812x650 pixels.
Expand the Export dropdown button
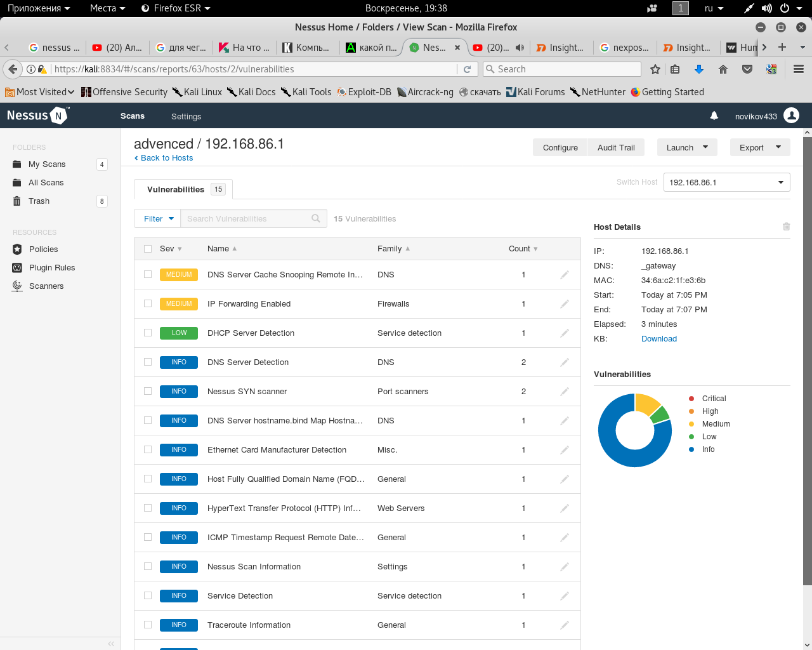tap(759, 147)
